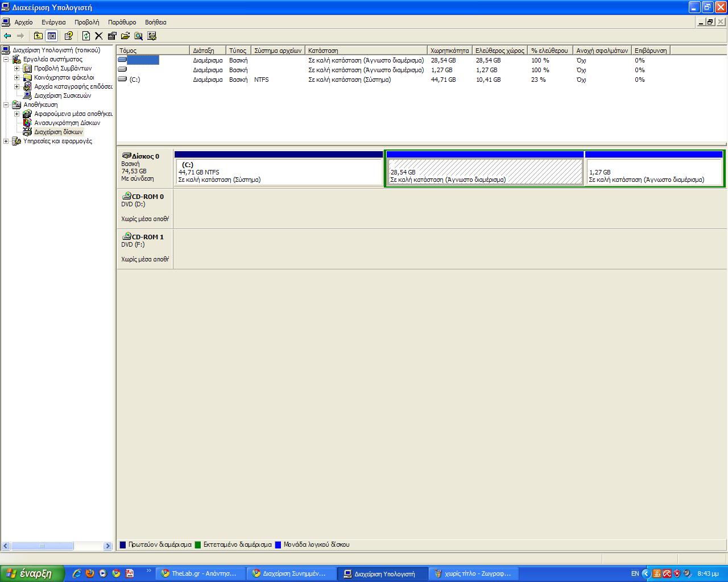Toggle the Show/Hide console tree button
Viewport: 728px width, 582px height.
pyautogui.click(x=52, y=36)
